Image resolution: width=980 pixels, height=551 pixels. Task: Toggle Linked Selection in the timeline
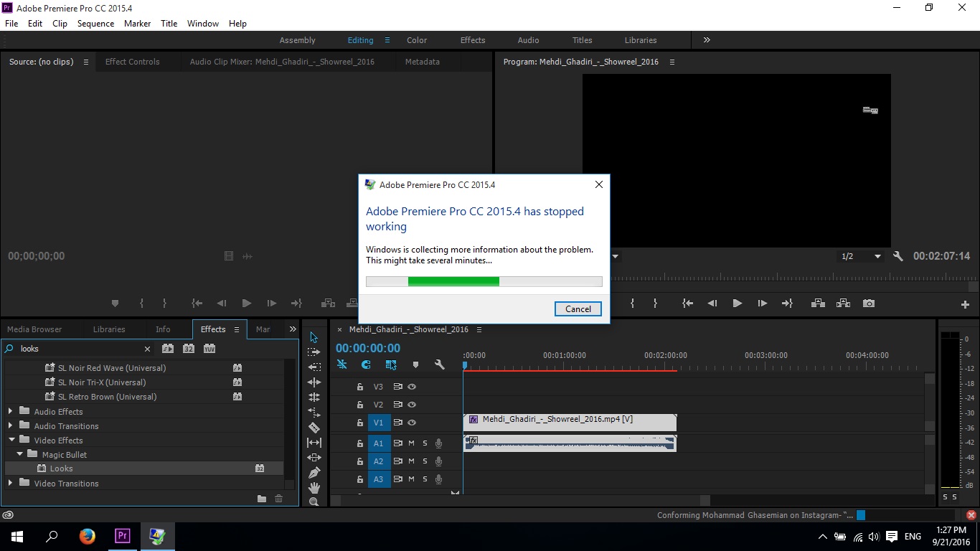391,364
